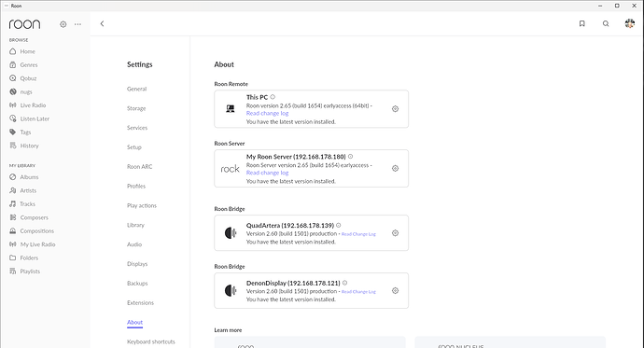The width and height of the screenshot is (644, 348).
Task: Open Read change log link for Roon Server
Action: [x=267, y=173]
